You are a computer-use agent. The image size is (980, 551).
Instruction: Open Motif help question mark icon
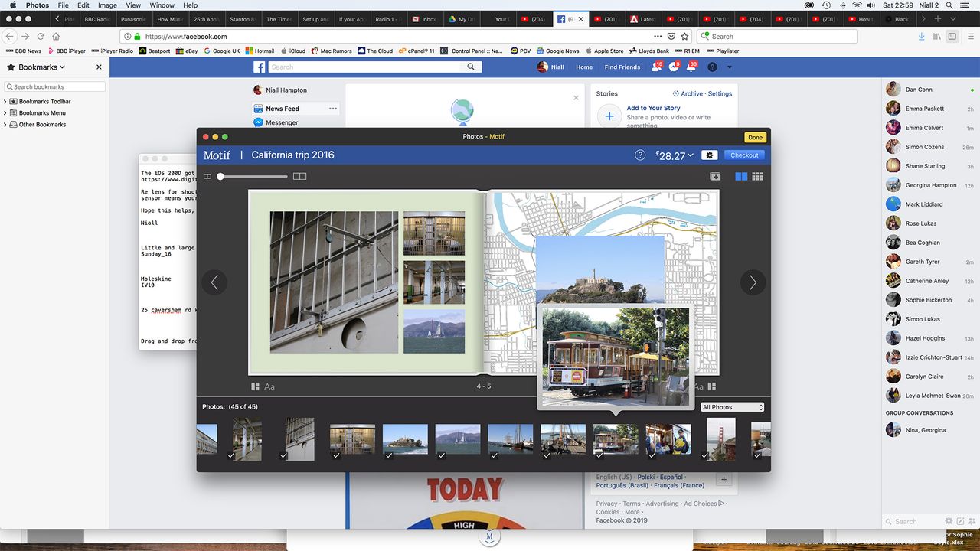click(640, 155)
